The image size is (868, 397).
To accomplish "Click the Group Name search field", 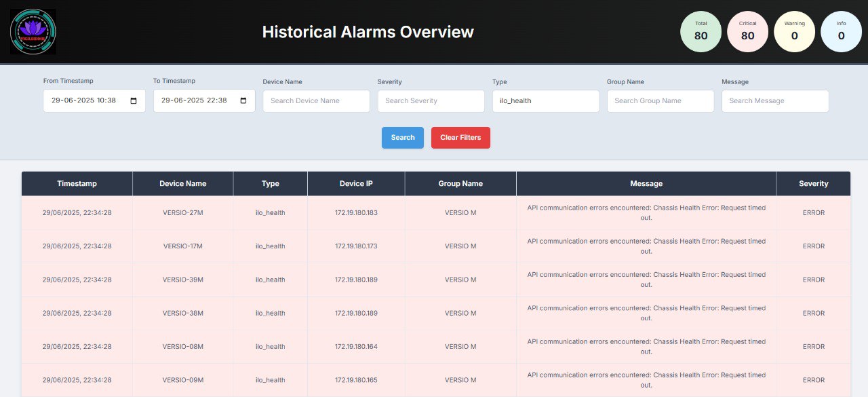I will pyautogui.click(x=660, y=100).
